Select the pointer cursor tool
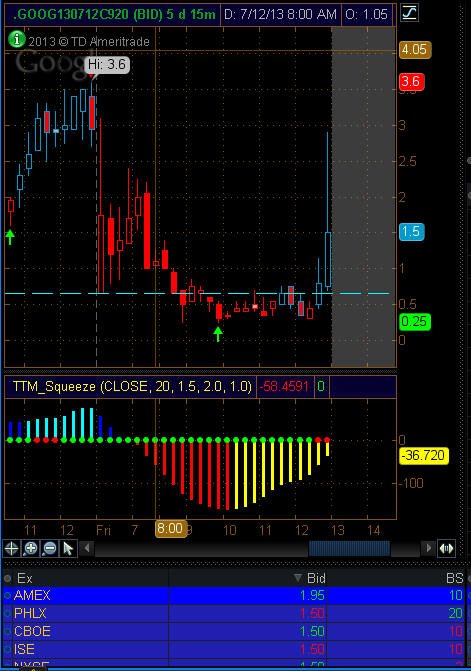The height and width of the screenshot is (671, 471). tap(68, 548)
